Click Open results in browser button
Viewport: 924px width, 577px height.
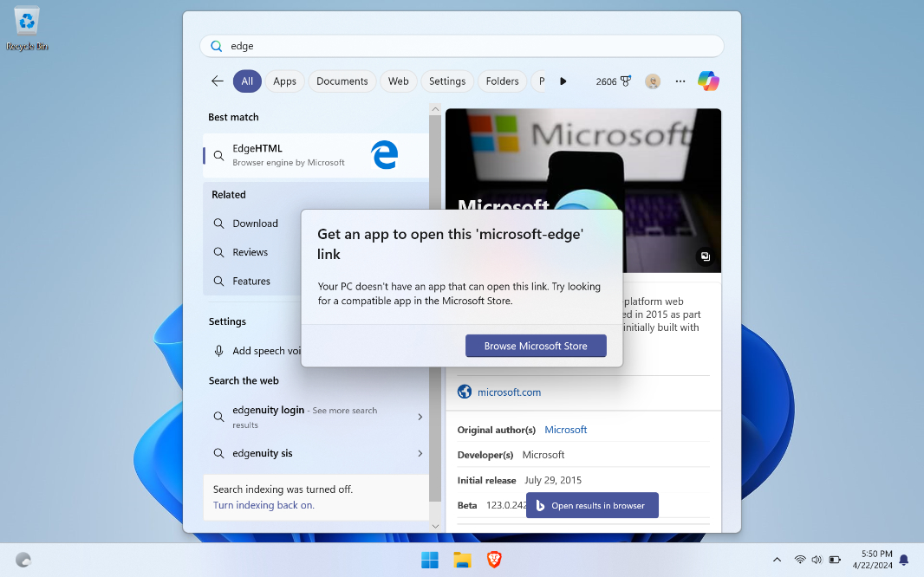pyautogui.click(x=592, y=505)
